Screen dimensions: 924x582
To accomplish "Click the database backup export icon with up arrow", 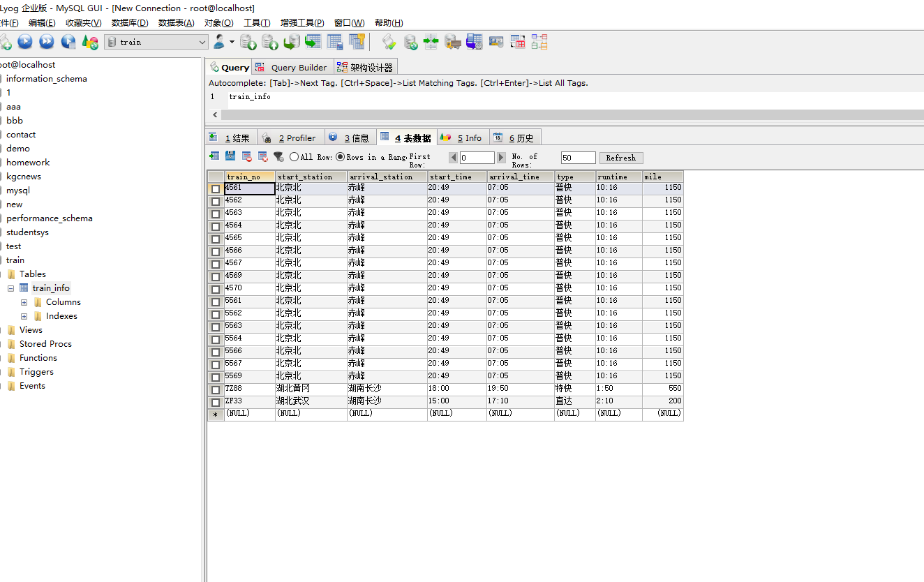I will (x=270, y=42).
